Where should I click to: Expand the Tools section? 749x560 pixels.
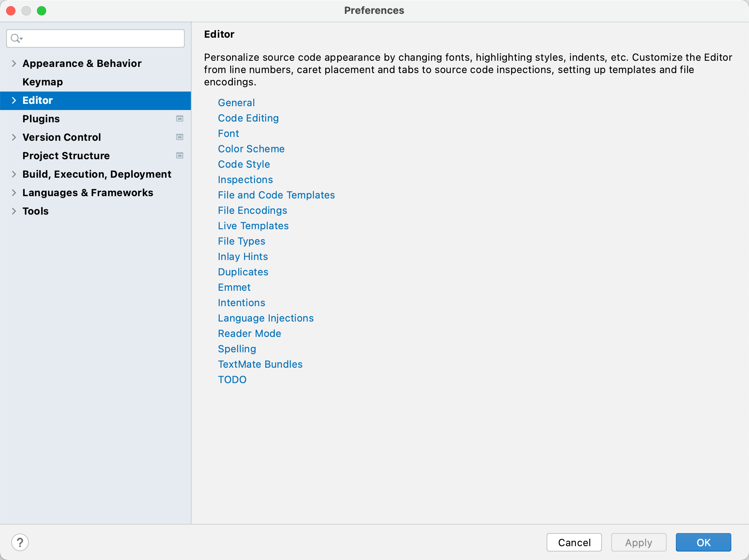pos(13,211)
